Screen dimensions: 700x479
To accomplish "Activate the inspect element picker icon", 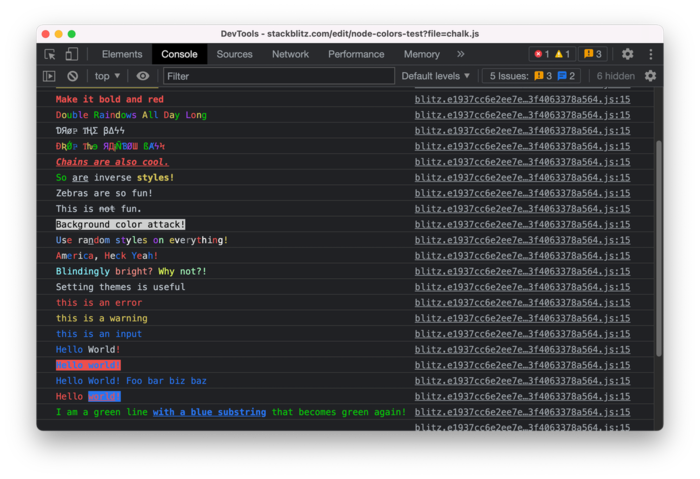I will click(50, 54).
